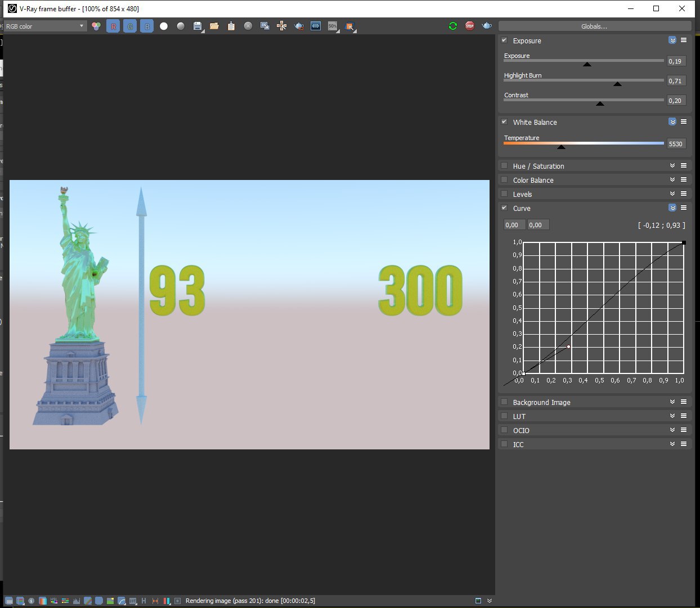This screenshot has width=700, height=608.
Task: Open the Levels rollout options menu
Action: (x=684, y=194)
